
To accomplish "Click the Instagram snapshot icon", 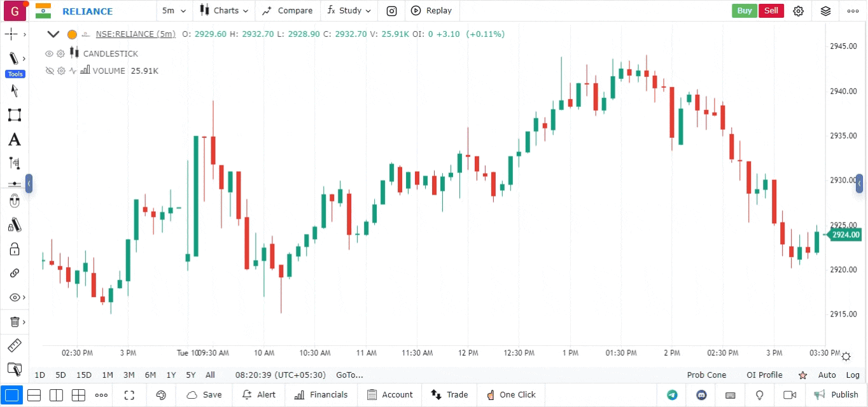I will click(x=392, y=11).
